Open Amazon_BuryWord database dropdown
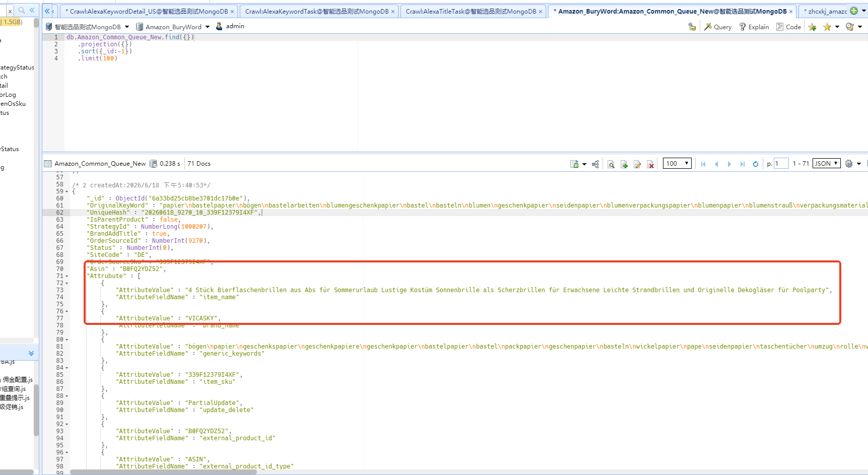The height and width of the screenshot is (475, 868). 173,27
